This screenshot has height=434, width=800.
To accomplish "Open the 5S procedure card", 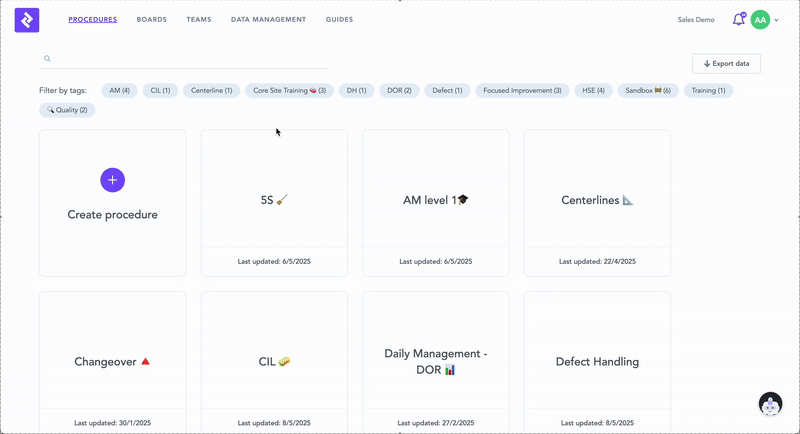I will point(274,201).
